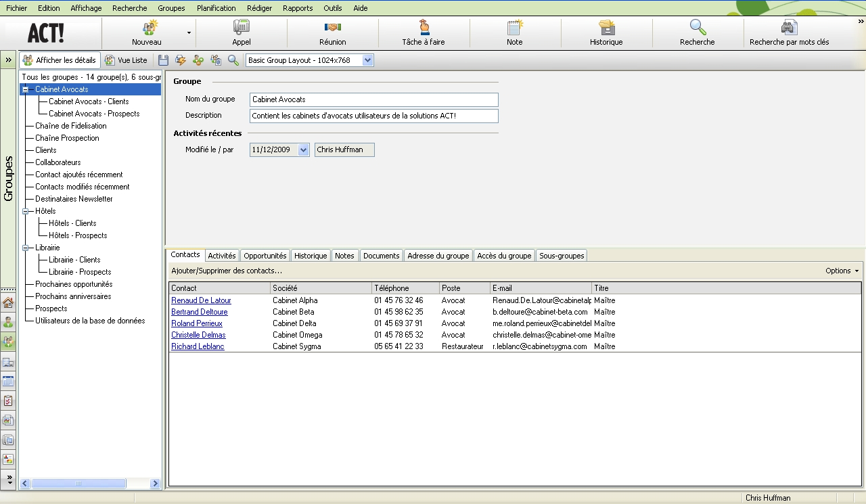Click the Description text field

point(373,116)
